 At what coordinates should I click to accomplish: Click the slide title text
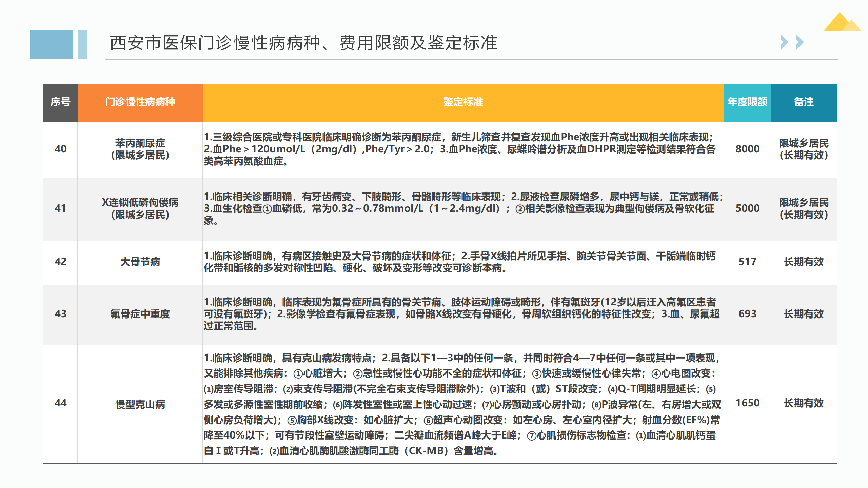303,43
